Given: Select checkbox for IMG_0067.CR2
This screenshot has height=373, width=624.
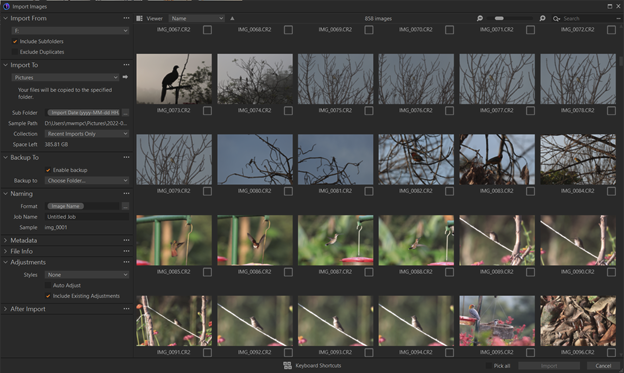Looking at the screenshot, I should (x=207, y=30).
